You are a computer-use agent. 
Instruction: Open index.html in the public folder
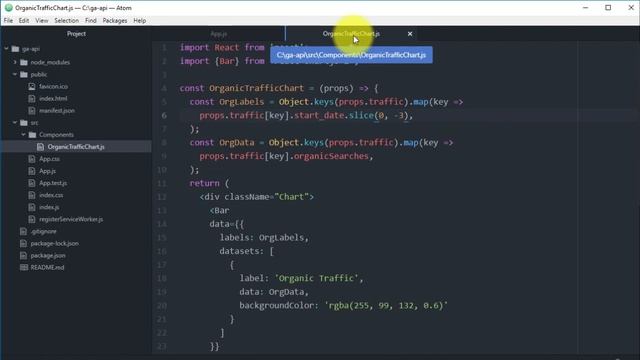point(53,98)
